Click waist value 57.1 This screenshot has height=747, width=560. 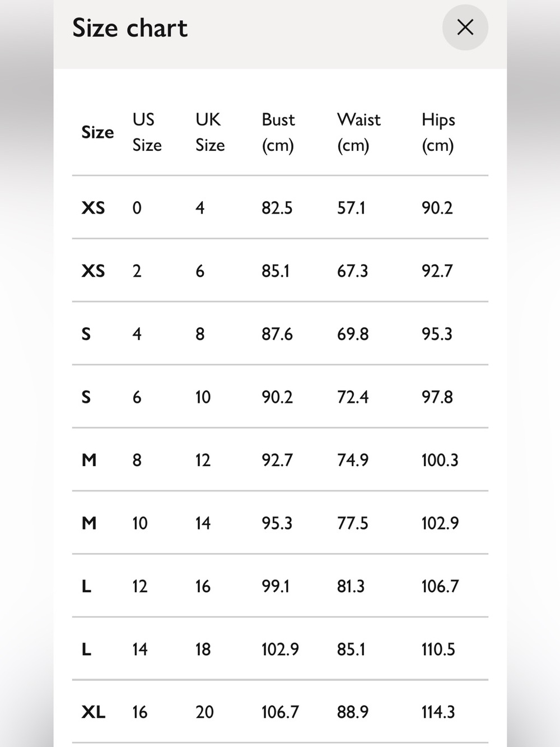click(x=351, y=208)
